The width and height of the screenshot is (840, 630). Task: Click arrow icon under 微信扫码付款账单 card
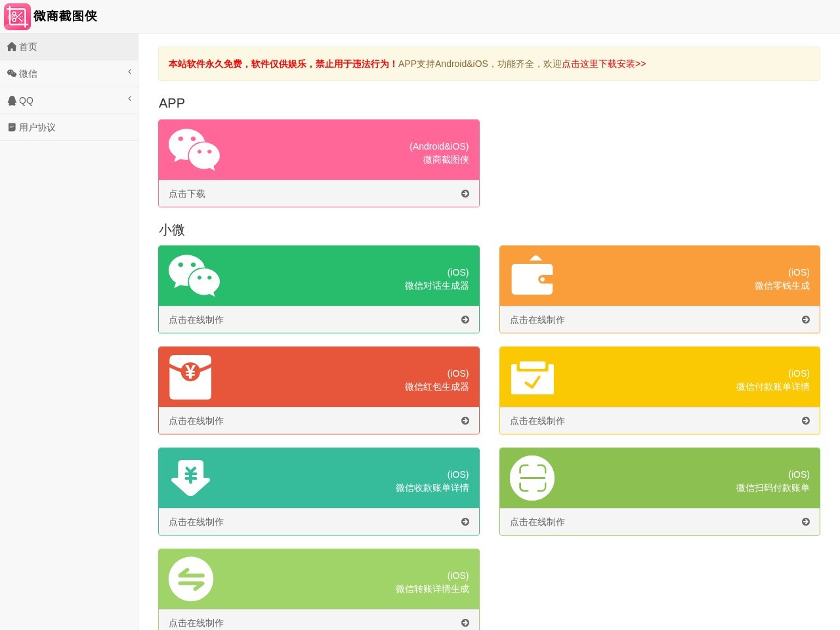click(806, 522)
